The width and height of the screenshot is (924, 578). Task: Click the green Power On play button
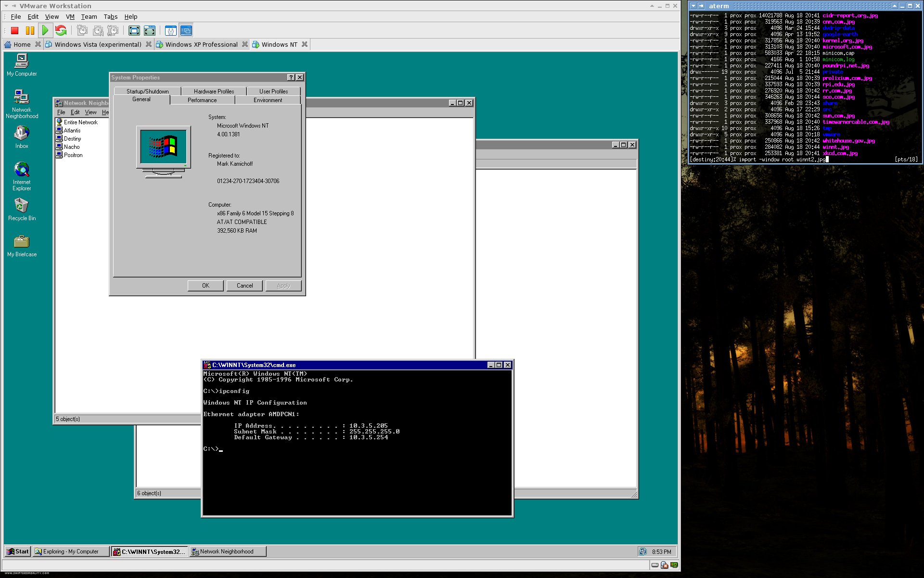[45, 31]
